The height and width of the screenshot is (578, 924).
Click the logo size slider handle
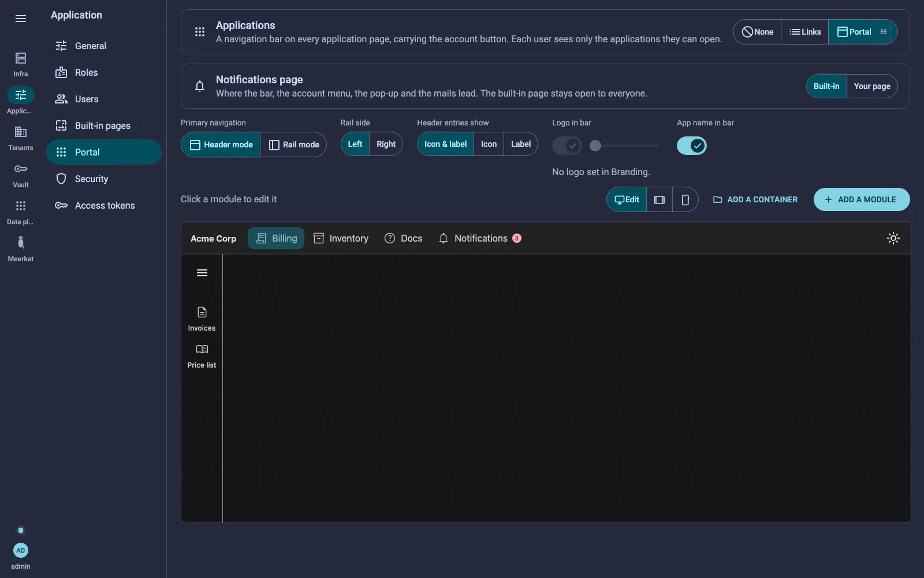pyautogui.click(x=595, y=146)
